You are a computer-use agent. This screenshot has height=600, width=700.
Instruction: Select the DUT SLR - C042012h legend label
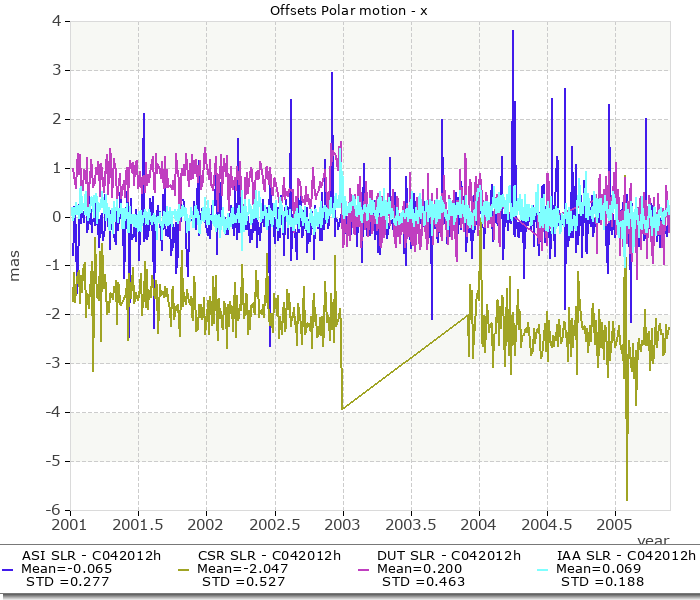(439, 556)
